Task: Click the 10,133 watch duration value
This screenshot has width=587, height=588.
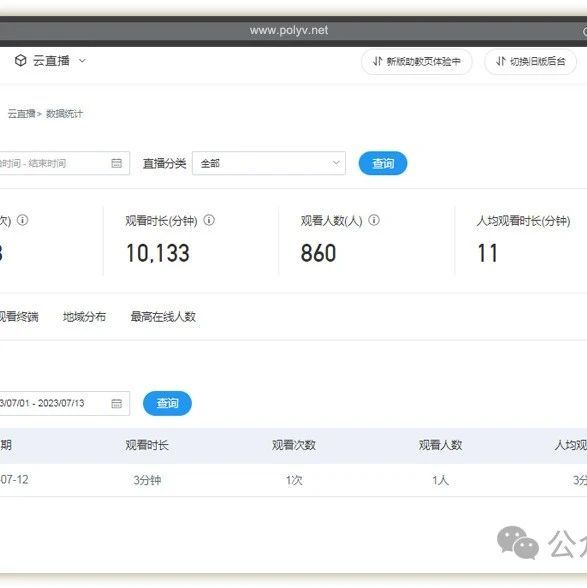Action: coord(158,253)
